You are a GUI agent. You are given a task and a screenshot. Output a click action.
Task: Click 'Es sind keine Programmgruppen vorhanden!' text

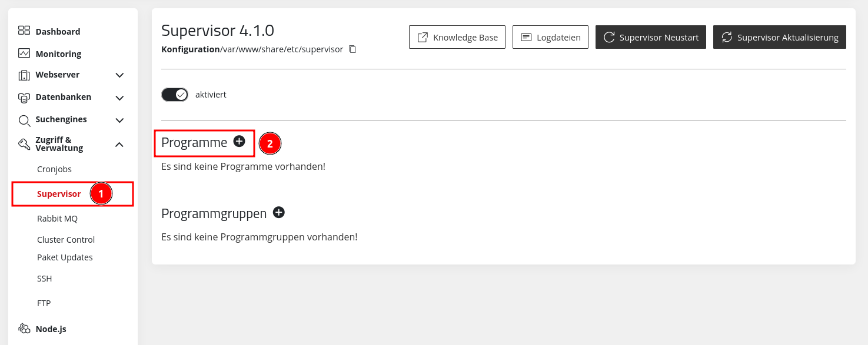click(260, 237)
